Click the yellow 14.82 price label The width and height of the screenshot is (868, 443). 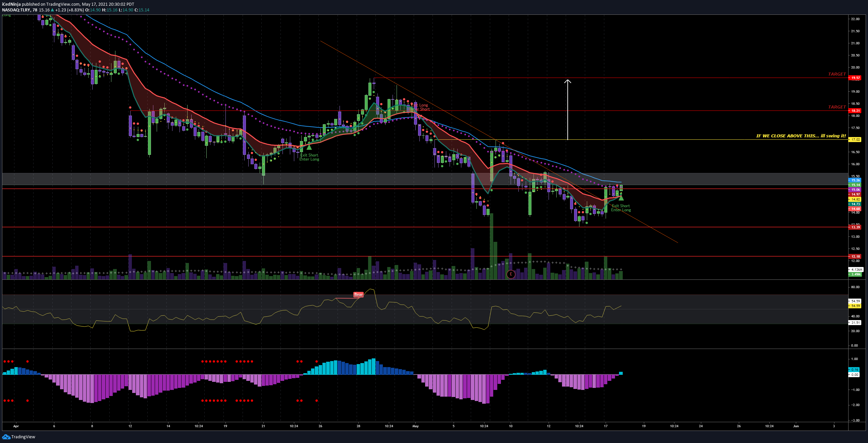856,200
